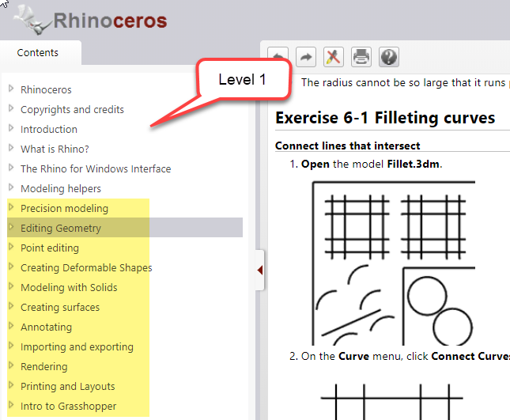Viewport: 510px width, 420px height.
Task: Open the Intro to Grasshopper topic
Action: pyautogui.click(x=68, y=406)
